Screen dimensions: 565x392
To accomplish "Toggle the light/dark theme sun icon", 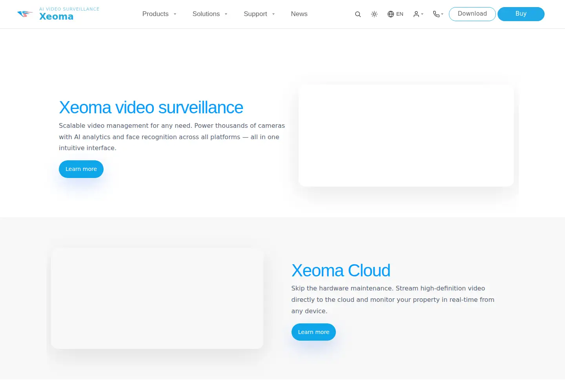I will [x=374, y=14].
